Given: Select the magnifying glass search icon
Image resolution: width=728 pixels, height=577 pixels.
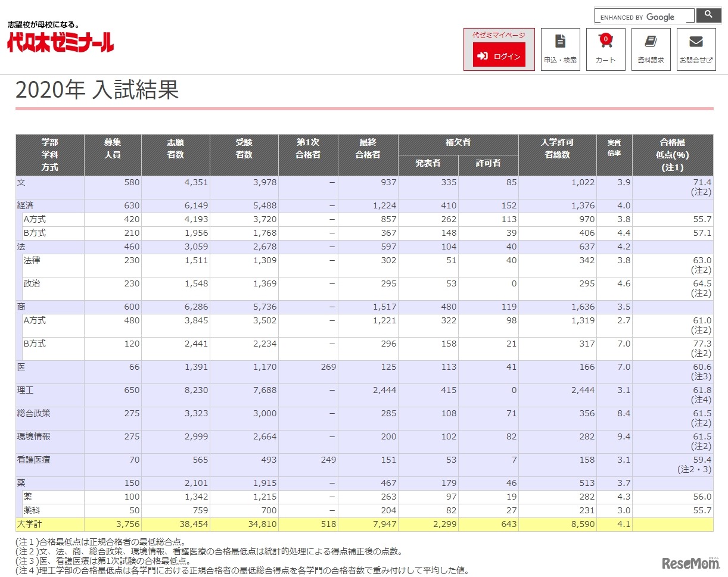Looking at the screenshot, I should click(708, 15).
